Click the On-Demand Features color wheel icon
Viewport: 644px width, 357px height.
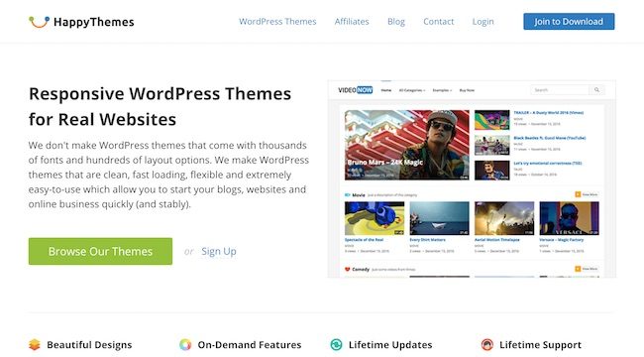pos(185,345)
